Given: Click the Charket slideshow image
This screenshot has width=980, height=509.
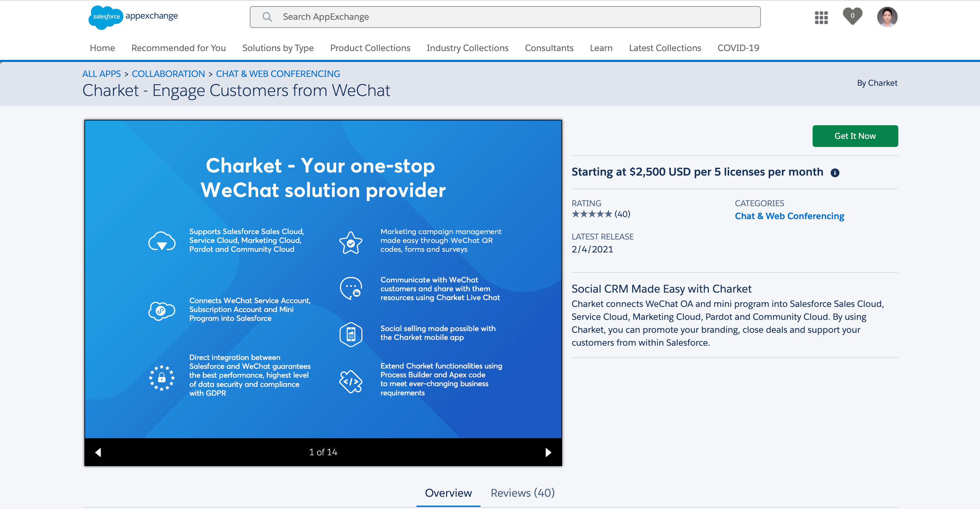Looking at the screenshot, I should coord(323,279).
